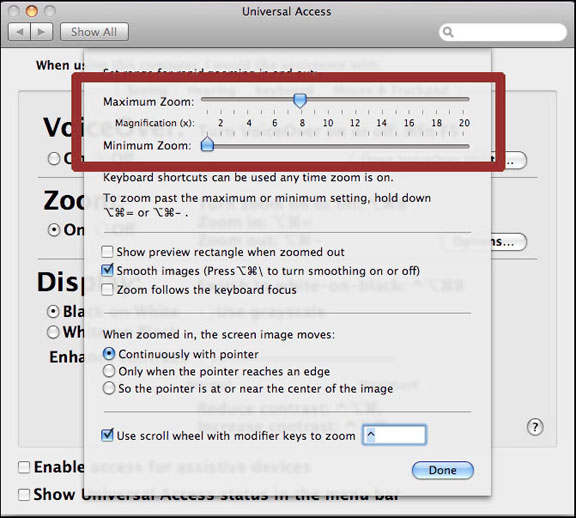
Task: Click the magnifying glass search icon
Action: coord(448,32)
